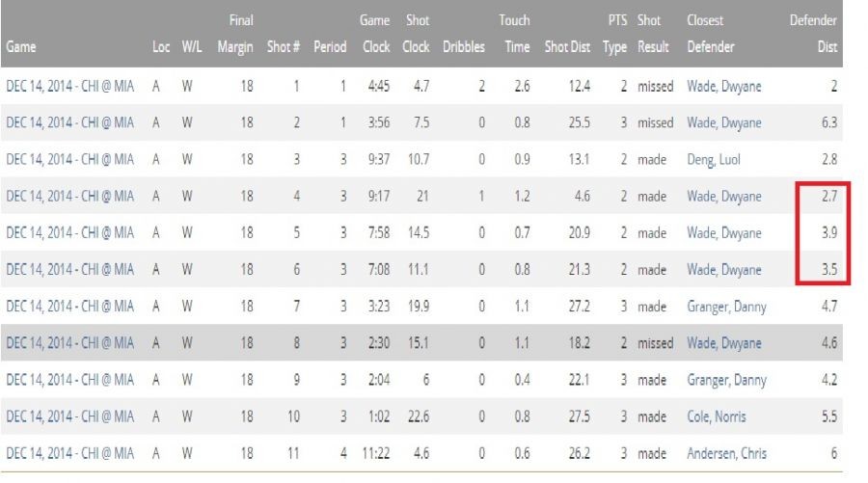Click the Dribbles column header
Image resolution: width=868 pixels, height=483 pixels.
(x=464, y=47)
